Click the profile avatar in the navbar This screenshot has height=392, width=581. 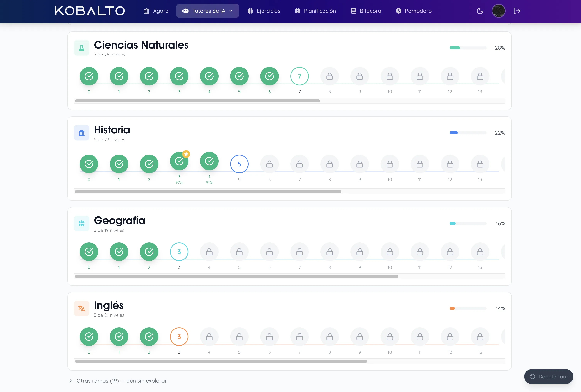pyautogui.click(x=498, y=11)
